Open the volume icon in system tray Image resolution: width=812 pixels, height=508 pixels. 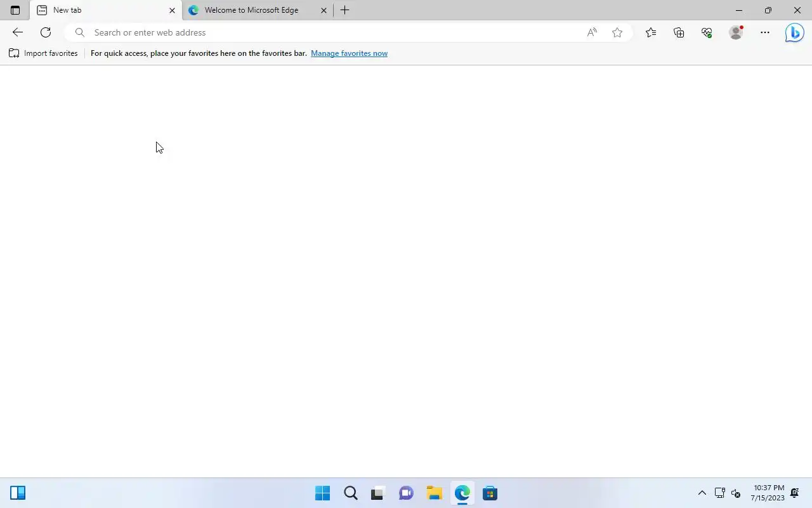pyautogui.click(x=736, y=493)
